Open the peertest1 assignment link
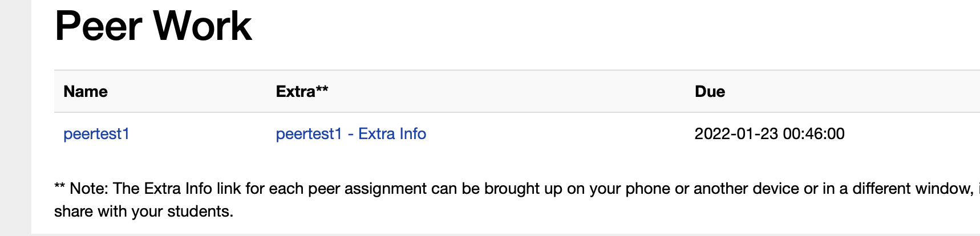The height and width of the screenshot is (236, 980). pyautogui.click(x=96, y=134)
